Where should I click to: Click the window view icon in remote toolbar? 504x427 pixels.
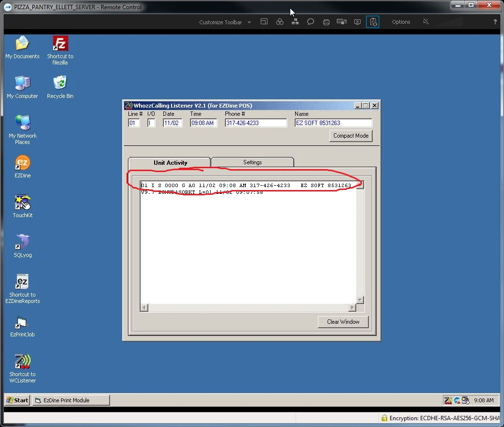264,22
